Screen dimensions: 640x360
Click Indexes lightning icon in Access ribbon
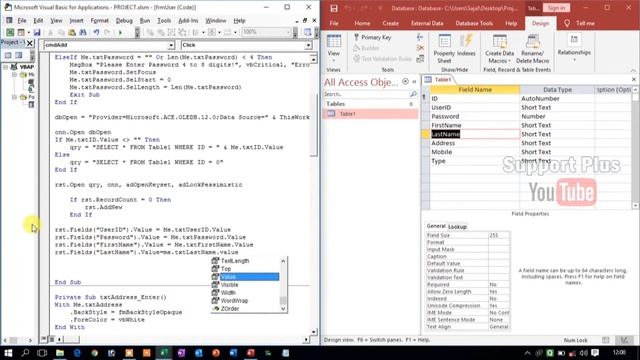click(x=466, y=46)
